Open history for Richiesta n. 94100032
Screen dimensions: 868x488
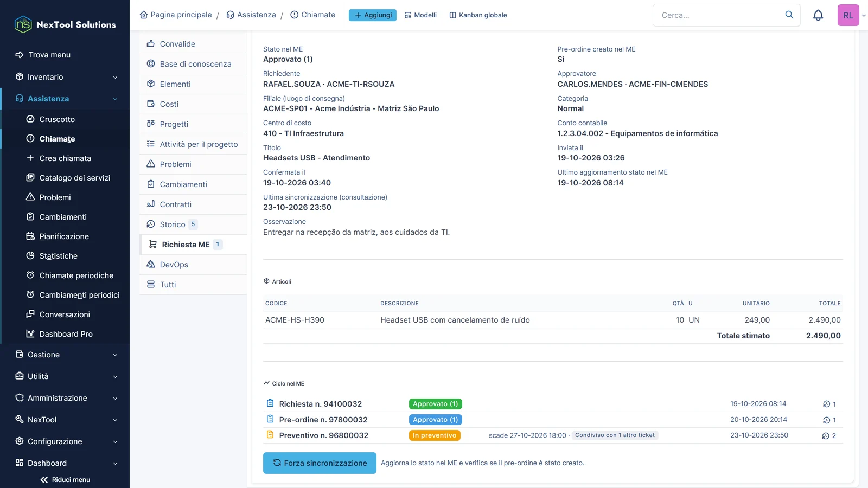[829, 404]
